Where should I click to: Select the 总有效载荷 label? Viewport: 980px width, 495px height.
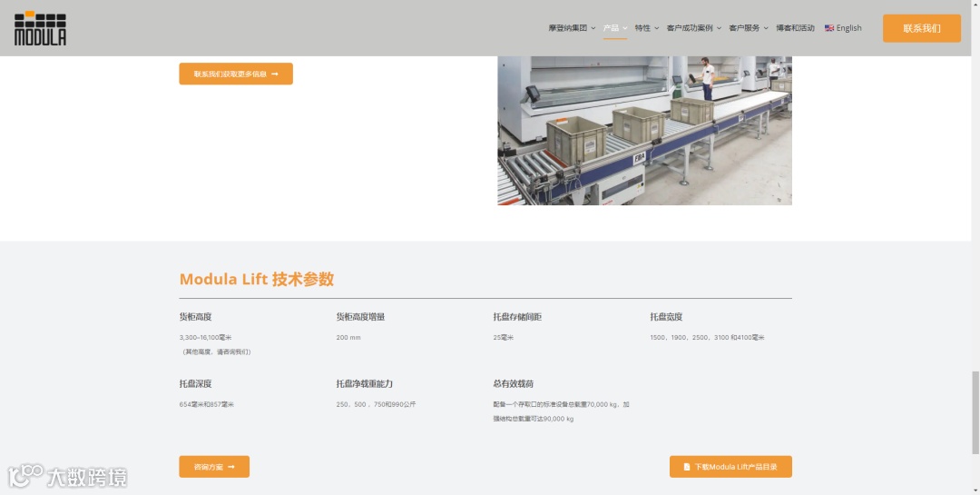[513, 383]
